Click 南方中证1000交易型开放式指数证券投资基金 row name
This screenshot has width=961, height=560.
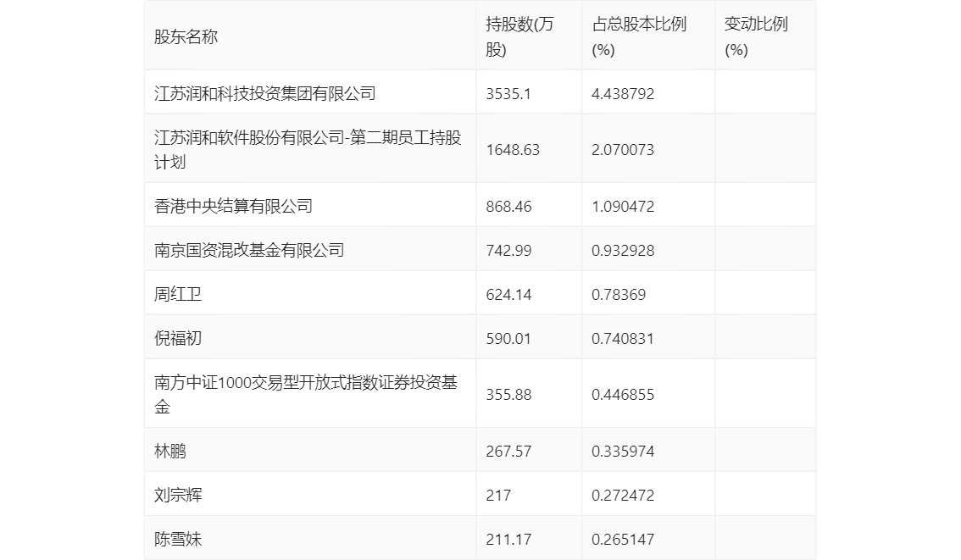pos(306,395)
